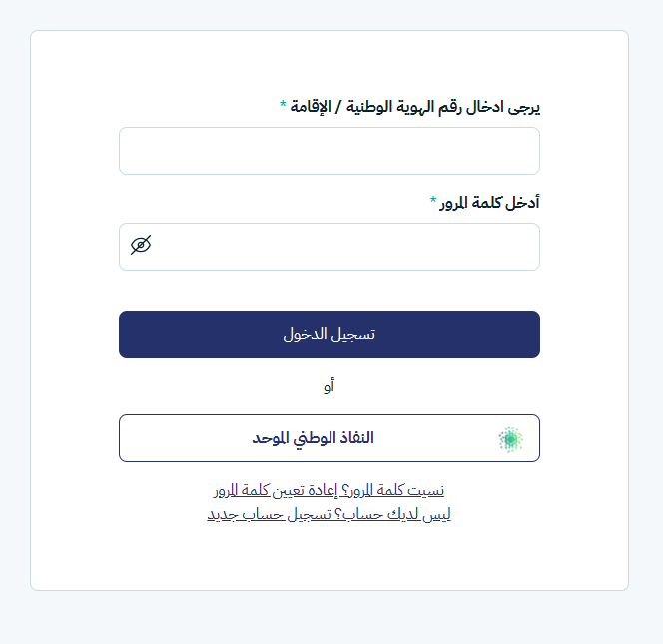Viewport: 663px width, 644px height.
Task: Click the أو separator text
Action: (330, 386)
